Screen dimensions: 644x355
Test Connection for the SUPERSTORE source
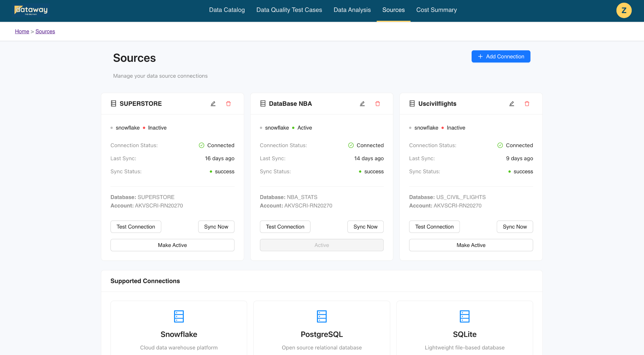pyautogui.click(x=136, y=226)
